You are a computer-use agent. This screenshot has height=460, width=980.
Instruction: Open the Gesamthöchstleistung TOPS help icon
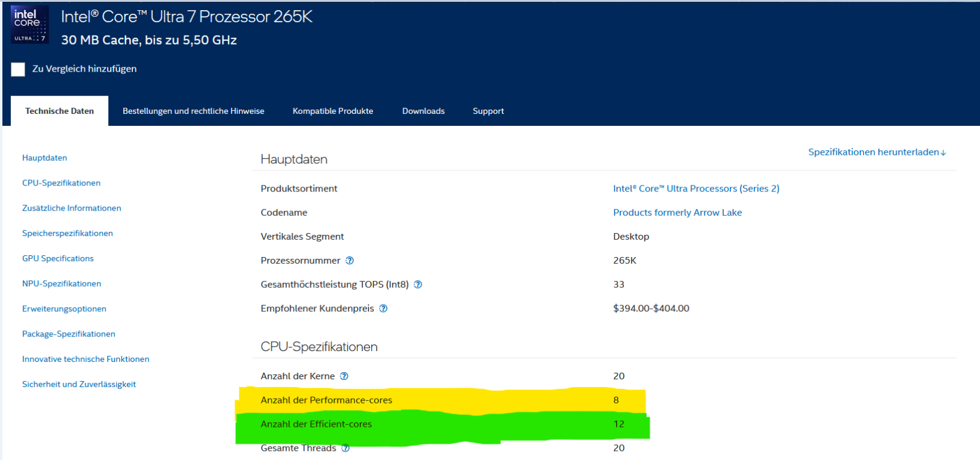pos(418,285)
